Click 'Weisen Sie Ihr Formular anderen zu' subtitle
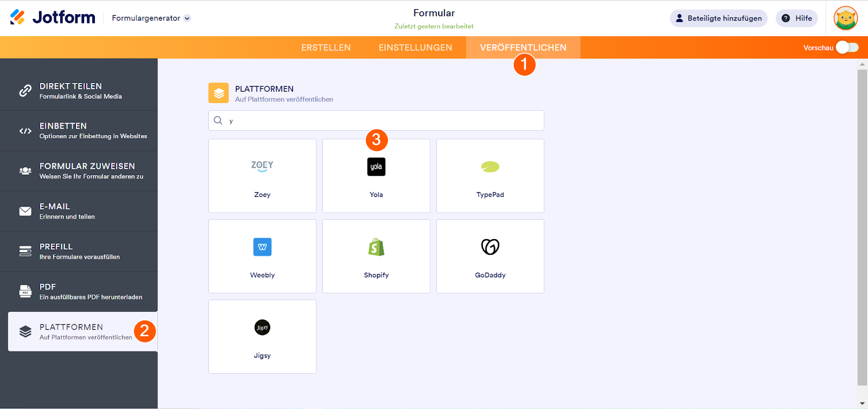 pyautogui.click(x=92, y=176)
